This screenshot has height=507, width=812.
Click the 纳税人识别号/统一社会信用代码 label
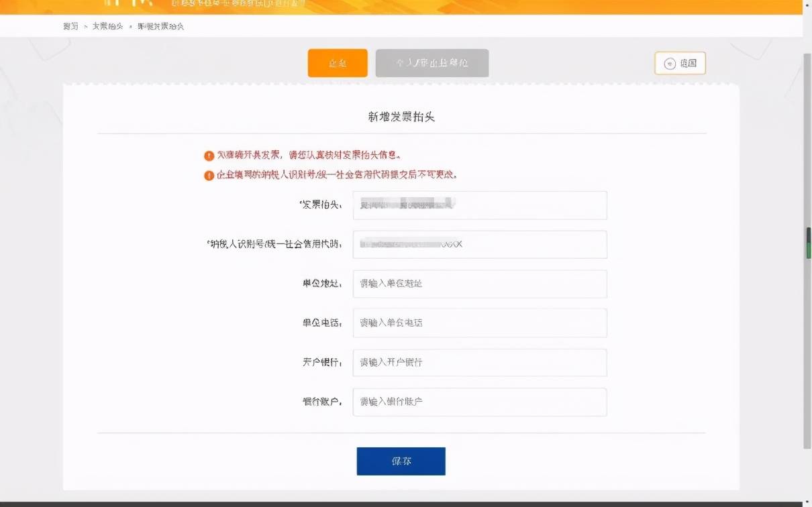pos(275,244)
